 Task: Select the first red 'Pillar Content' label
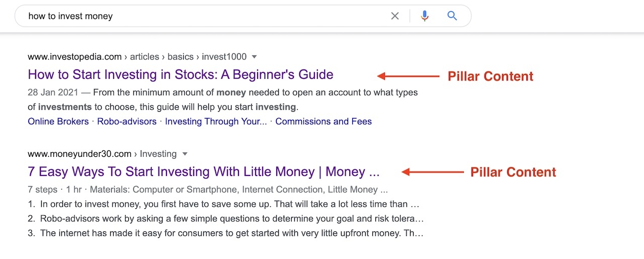coord(491,76)
